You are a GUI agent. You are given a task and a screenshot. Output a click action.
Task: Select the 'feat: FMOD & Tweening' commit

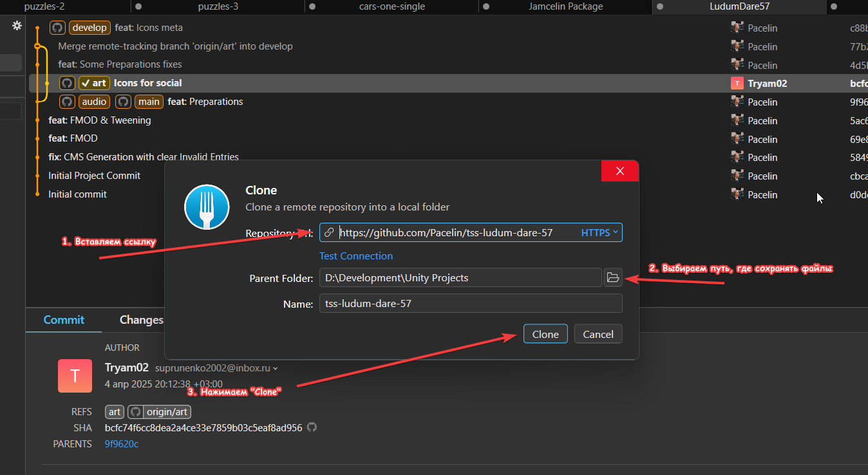(x=100, y=120)
